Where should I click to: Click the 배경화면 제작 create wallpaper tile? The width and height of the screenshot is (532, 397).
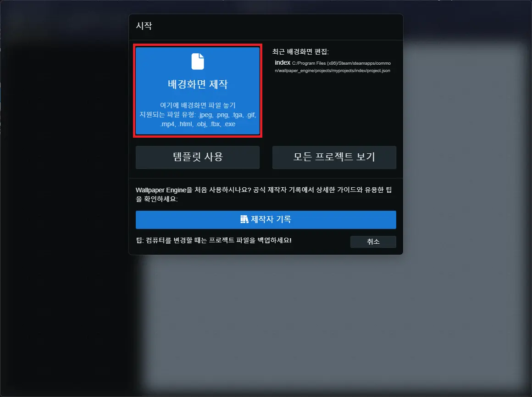198,91
